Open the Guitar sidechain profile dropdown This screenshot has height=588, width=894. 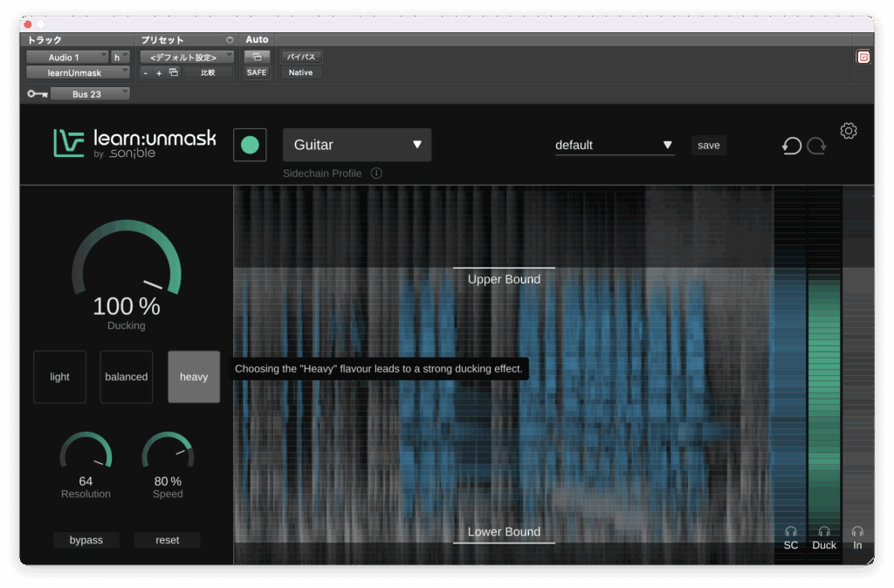(357, 145)
